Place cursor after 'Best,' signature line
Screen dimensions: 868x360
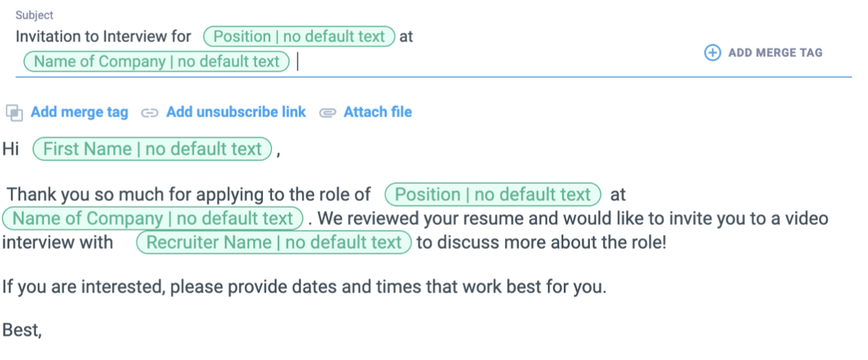(x=43, y=330)
